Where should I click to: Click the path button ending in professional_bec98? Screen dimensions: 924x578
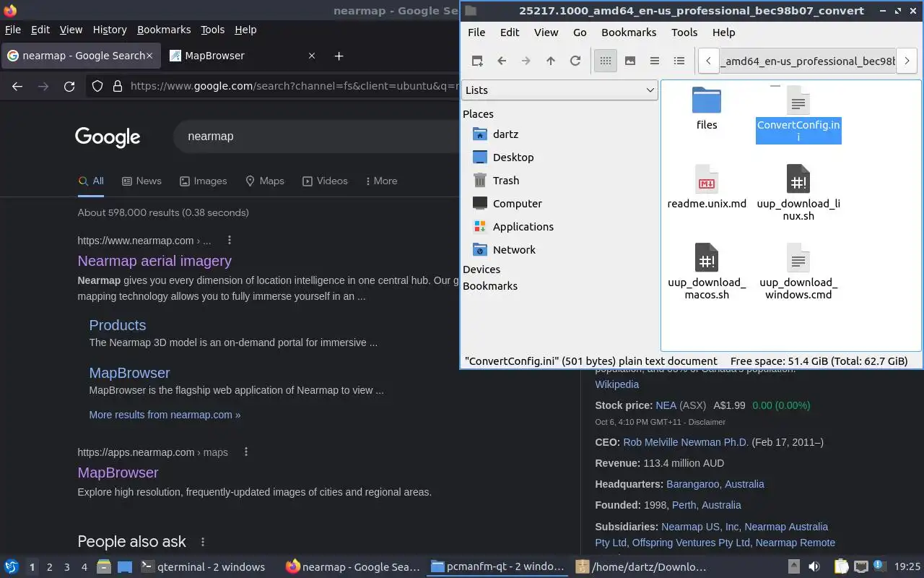point(808,61)
